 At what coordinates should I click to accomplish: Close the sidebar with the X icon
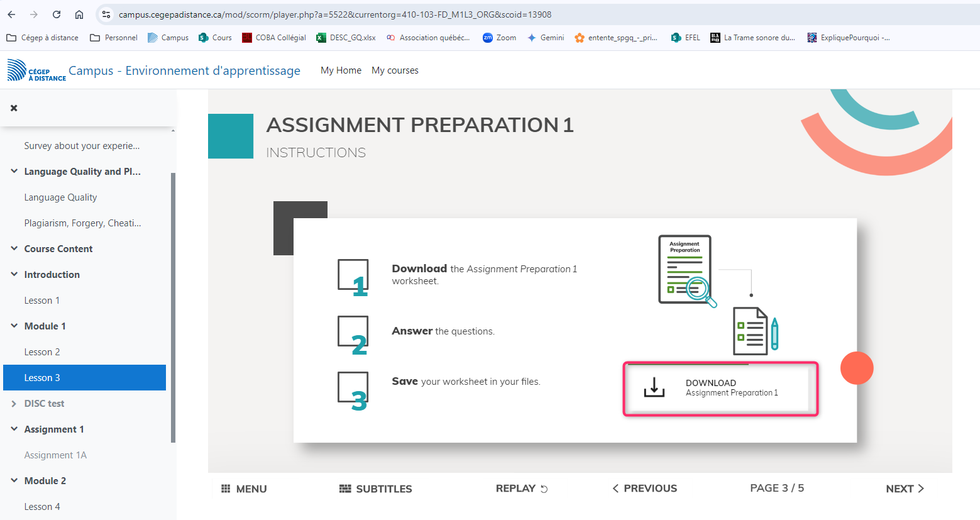[x=14, y=108]
